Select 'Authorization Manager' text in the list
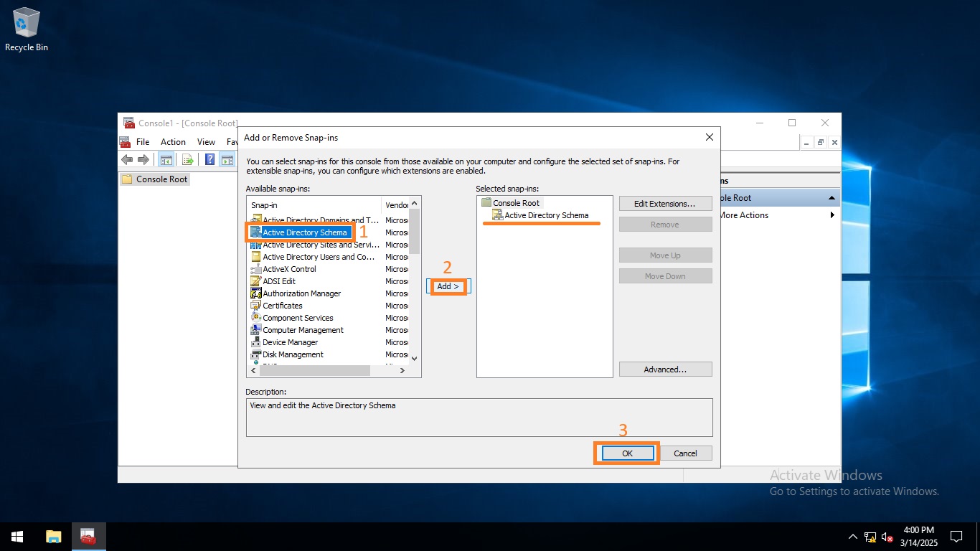The height and width of the screenshot is (551, 980). (302, 293)
